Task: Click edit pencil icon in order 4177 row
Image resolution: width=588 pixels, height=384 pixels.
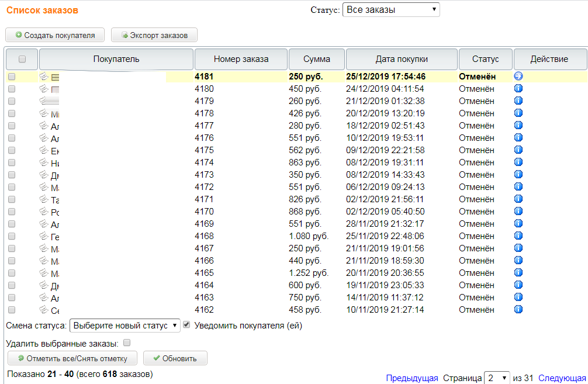Action: click(44, 125)
